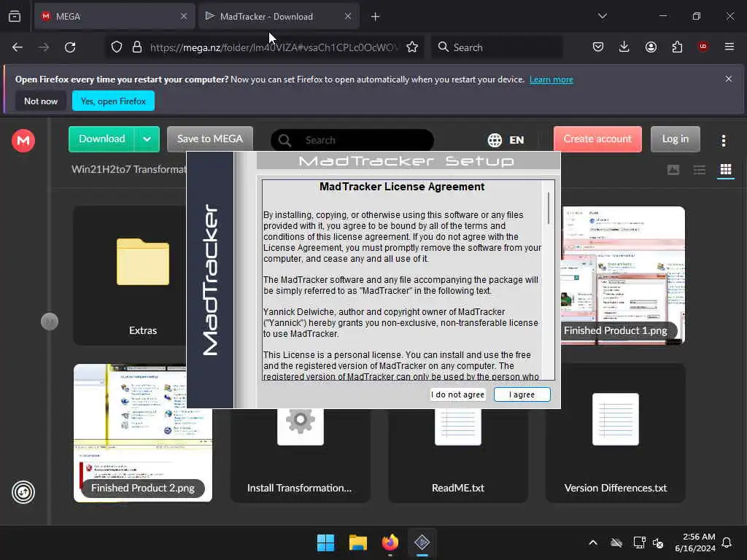Click Yes, open Firefox button
The width and height of the screenshot is (747, 560).
[x=113, y=101]
